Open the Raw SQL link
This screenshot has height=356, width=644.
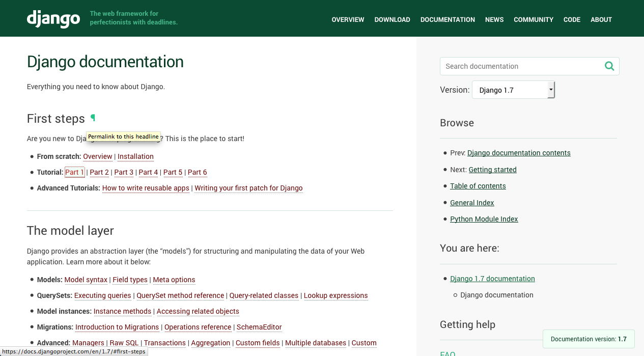[x=124, y=343]
